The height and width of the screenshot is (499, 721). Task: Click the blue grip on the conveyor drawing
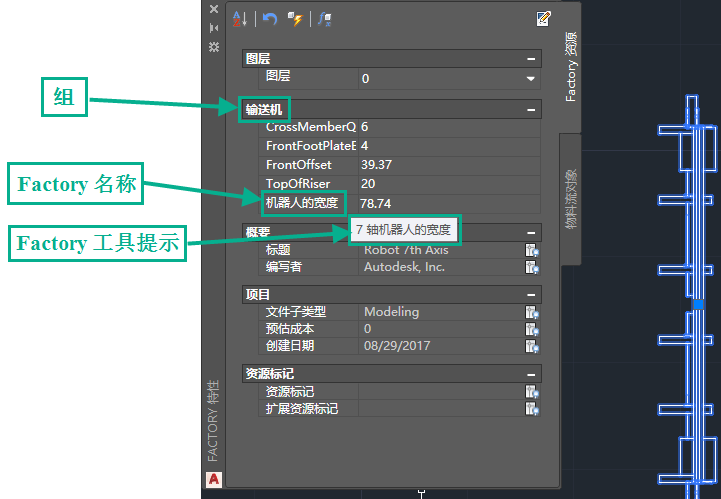[698, 304]
